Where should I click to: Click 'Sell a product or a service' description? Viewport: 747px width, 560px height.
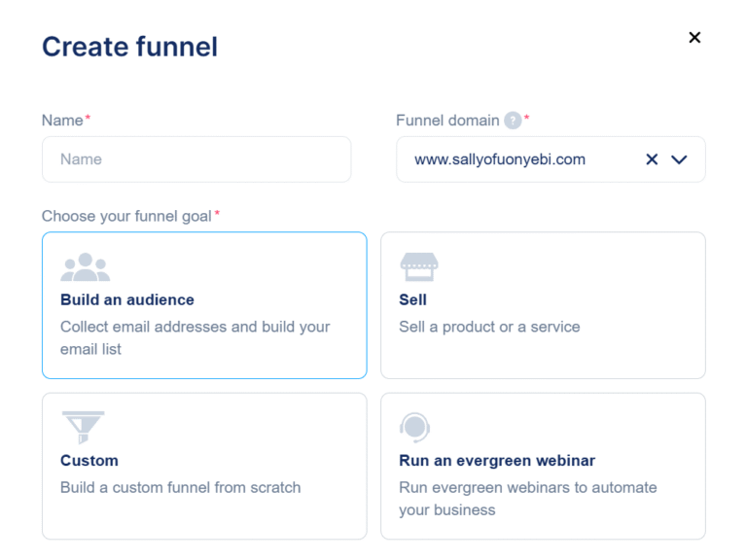(x=489, y=327)
